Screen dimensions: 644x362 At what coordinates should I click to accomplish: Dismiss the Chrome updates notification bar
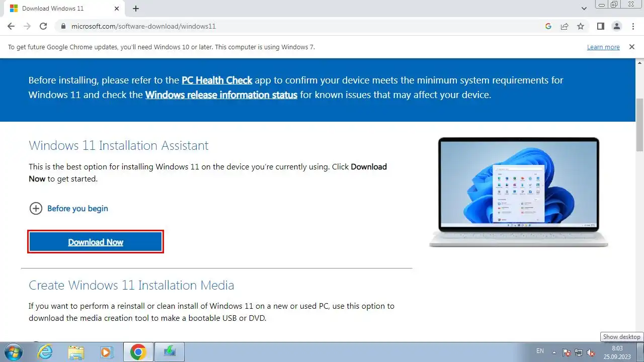tap(631, 47)
